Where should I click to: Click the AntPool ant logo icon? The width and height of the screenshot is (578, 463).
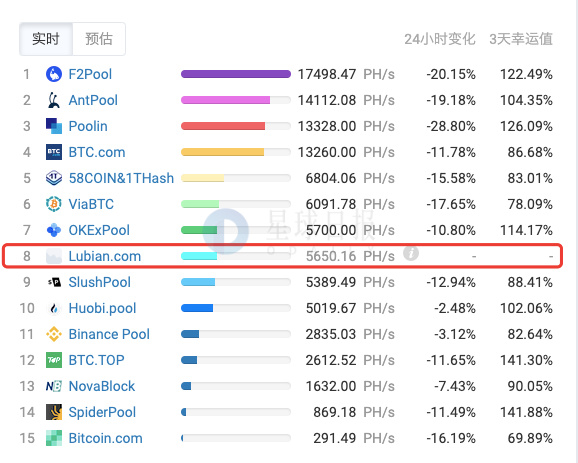pyautogui.click(x=54, y=100)
